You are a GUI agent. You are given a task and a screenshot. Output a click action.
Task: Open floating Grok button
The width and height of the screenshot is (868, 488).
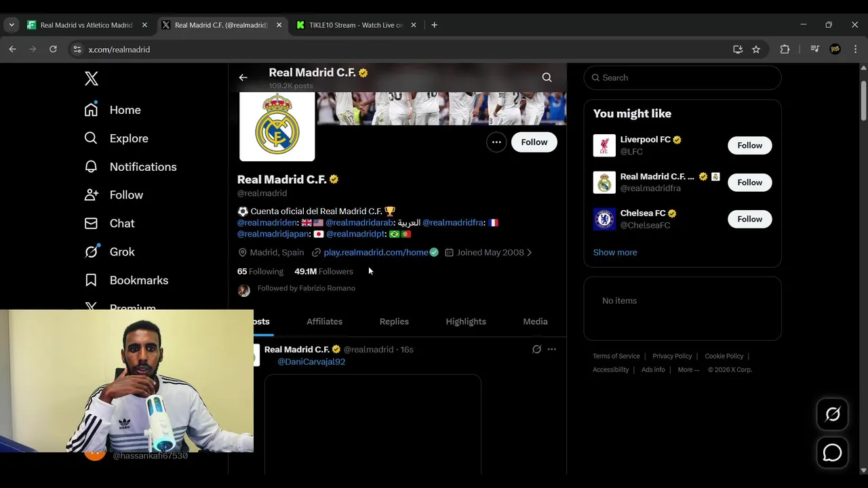pos(833,414)
